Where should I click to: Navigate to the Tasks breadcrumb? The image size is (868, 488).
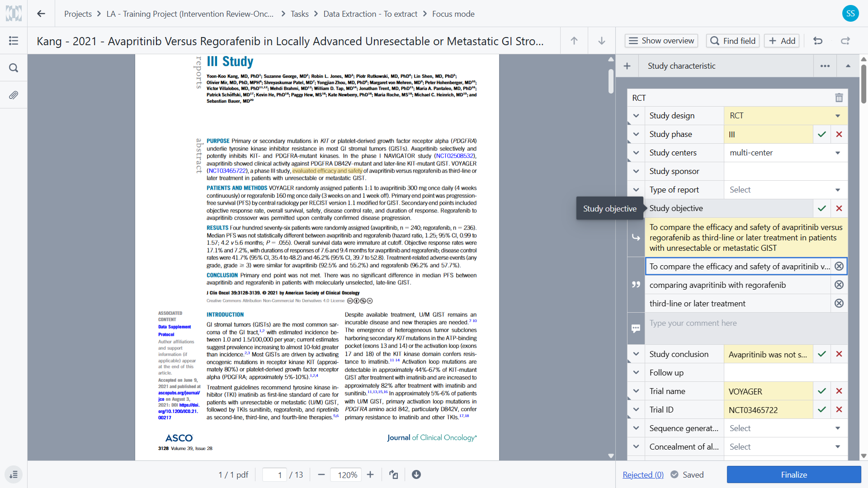click(299, 14)
